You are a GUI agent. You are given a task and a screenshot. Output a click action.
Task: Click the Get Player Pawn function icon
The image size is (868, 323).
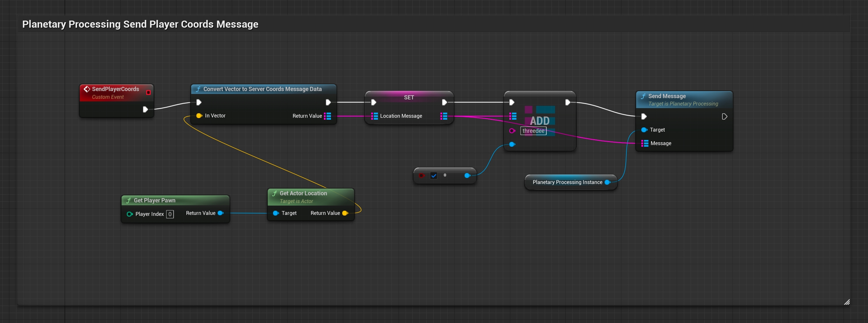128,201
